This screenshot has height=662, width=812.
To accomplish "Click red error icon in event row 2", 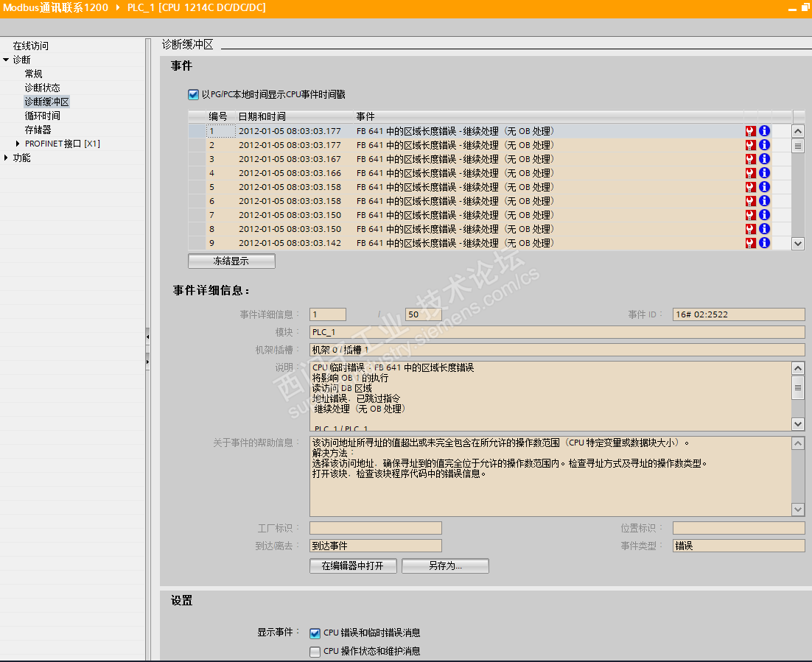I will [750, 146].
